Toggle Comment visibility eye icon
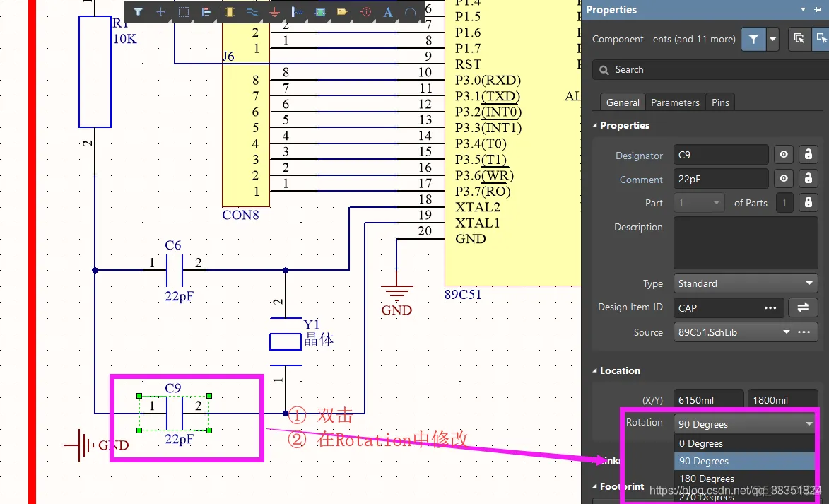The image size is (829, 504). 784,179
